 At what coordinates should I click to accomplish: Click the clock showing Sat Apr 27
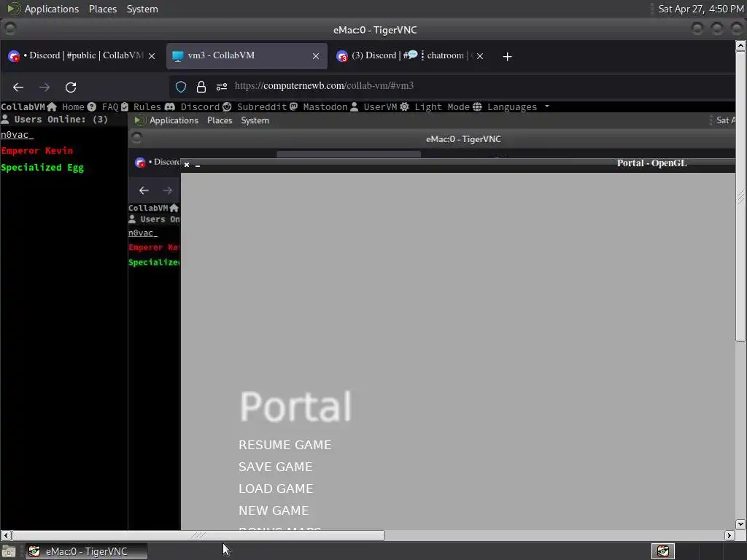[700, 9]
